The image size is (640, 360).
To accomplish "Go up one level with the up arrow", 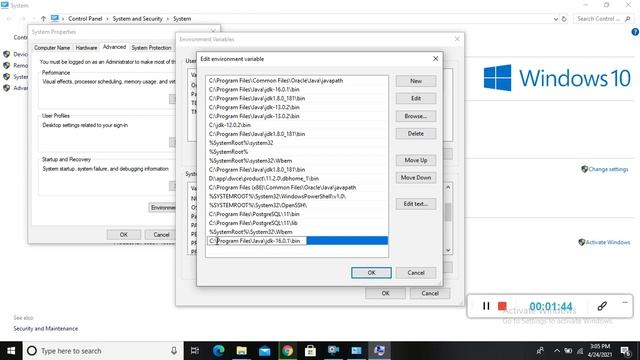I will 43,18.
